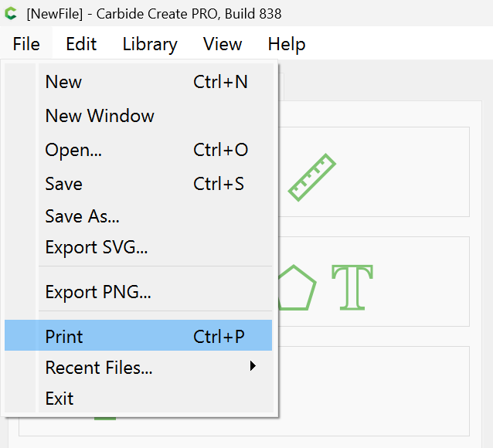Select Export PNG... option
Image resolution: width=493 pixels, height=448 pixels.
click(x=98, y=292)
